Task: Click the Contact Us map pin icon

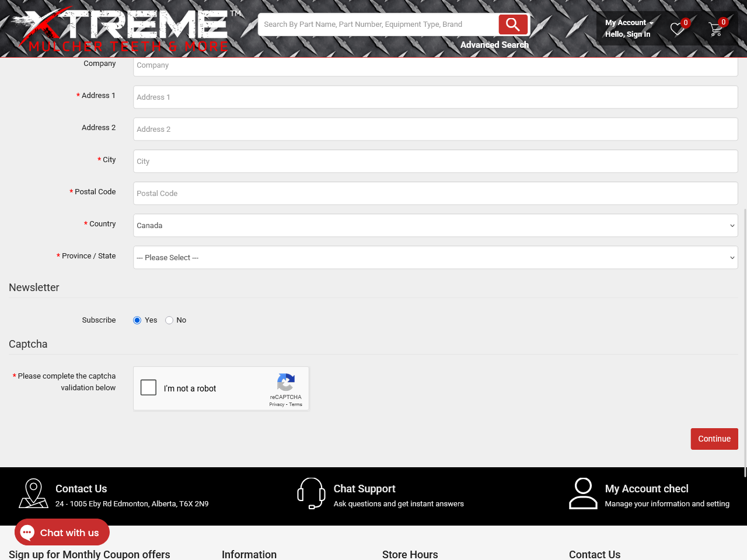Action: coord(33,494)
